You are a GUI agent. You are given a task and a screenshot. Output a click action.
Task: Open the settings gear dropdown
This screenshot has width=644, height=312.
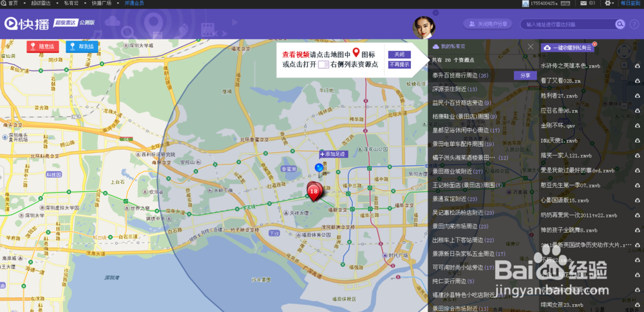point(609,3)
